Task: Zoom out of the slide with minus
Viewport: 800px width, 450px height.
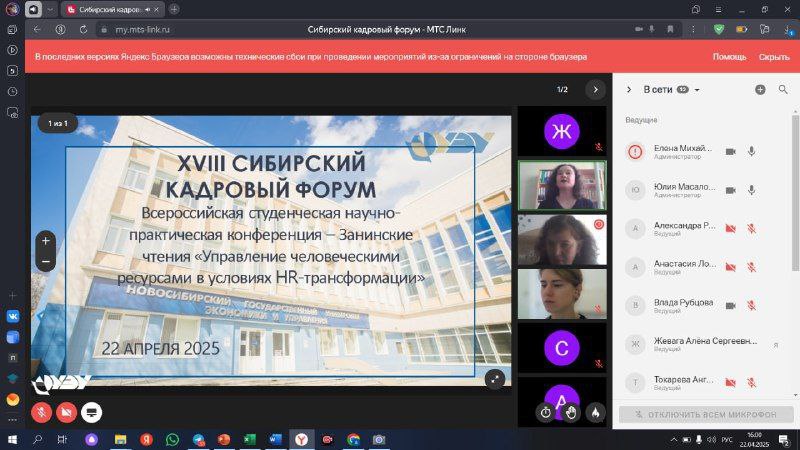Action: pyautogui.click(x=46, y=262)
